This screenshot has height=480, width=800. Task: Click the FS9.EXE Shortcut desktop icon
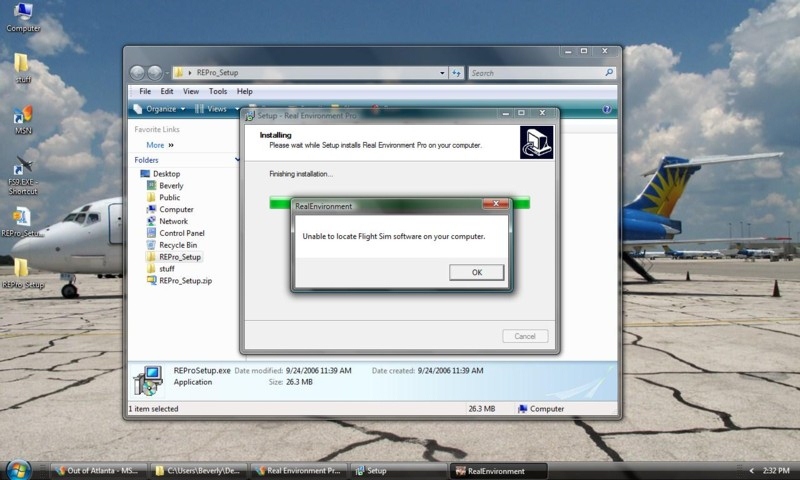click(23, 175)
